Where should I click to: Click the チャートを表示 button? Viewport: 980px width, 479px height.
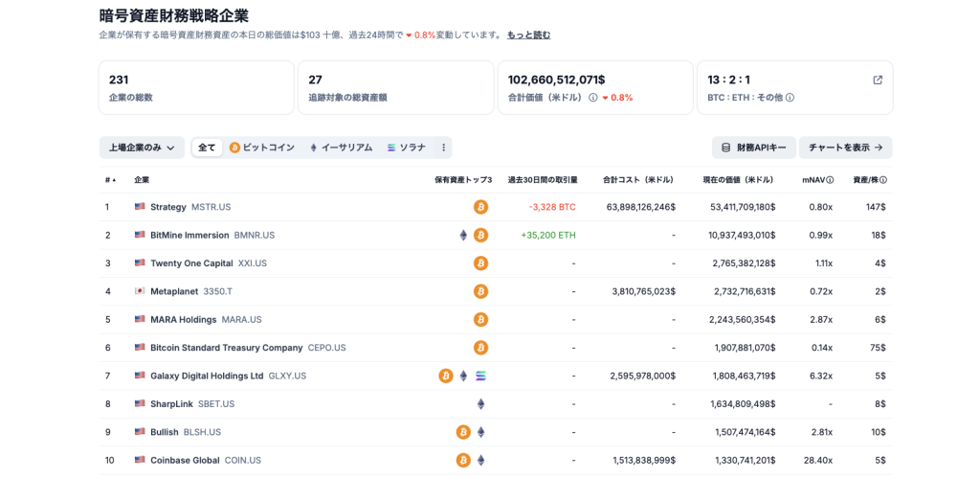coord(846,148)
